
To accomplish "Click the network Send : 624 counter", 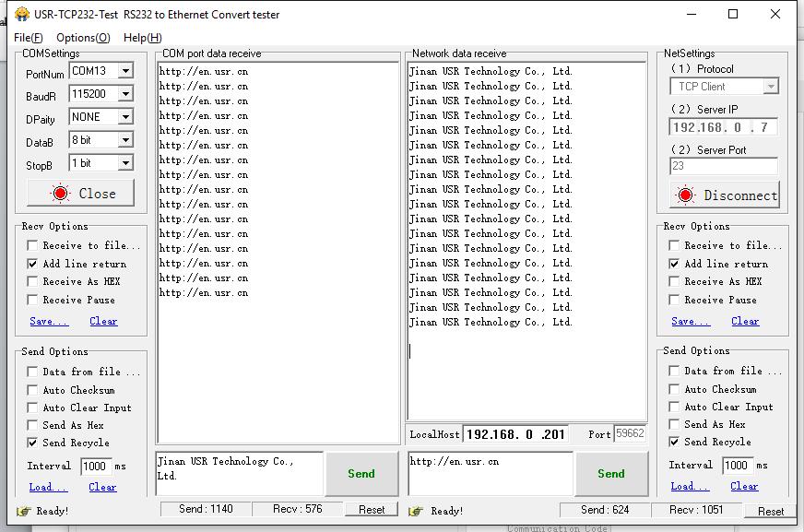I will tap(605, 510).
